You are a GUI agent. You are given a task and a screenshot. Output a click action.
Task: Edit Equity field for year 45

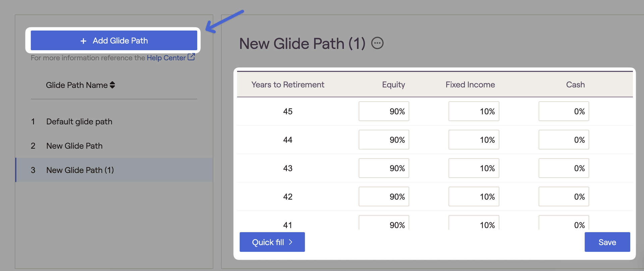[x=384, y=111]
